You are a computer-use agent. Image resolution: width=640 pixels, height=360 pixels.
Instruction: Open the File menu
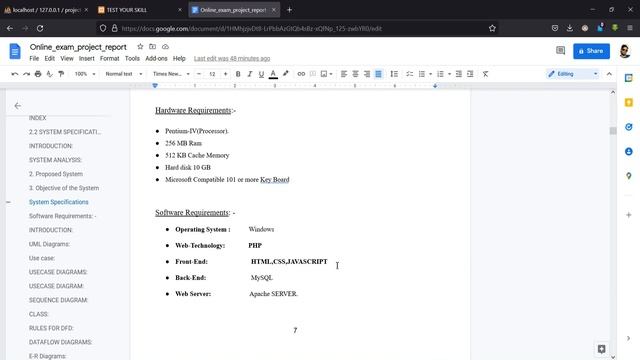pyautogui.click(x=34, y=58)
